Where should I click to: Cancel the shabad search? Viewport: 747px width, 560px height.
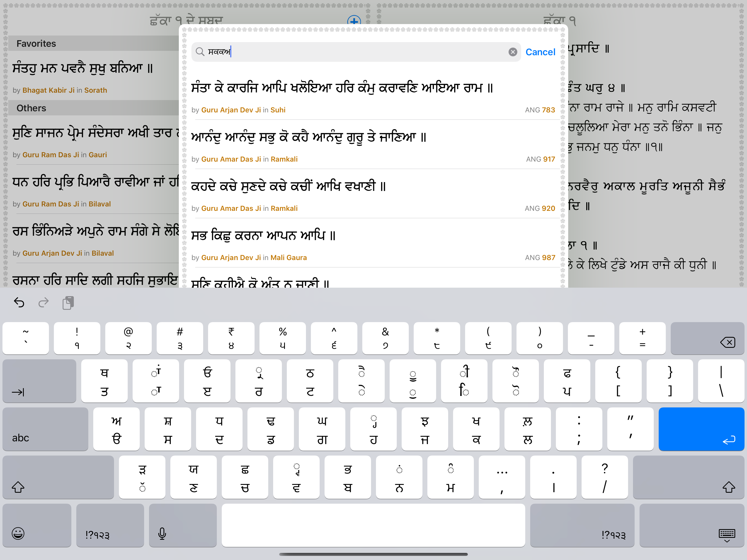pyautogui.click(x=540, y=52)
